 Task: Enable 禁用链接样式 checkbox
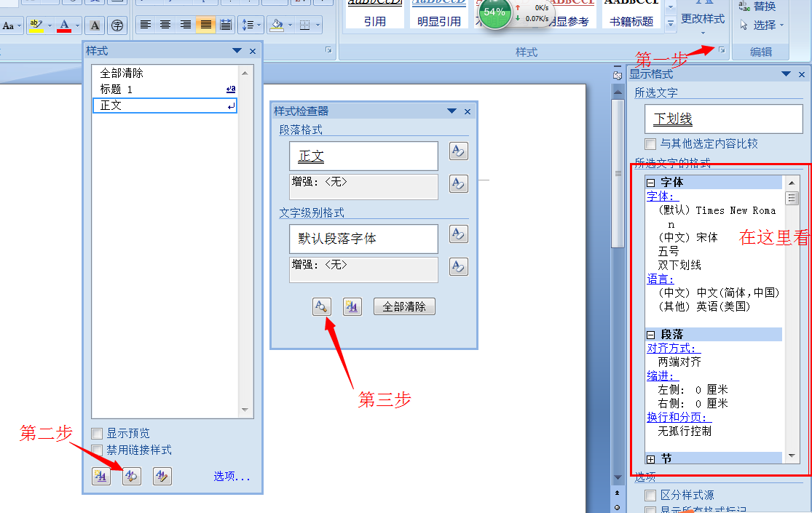(97, 450)
